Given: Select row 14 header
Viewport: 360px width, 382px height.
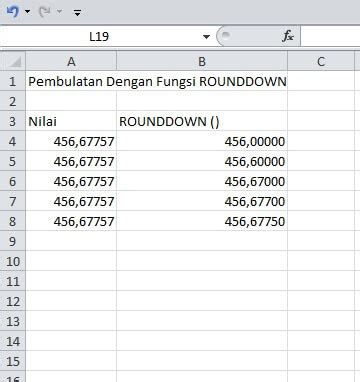Looking at the screenshot, I should [x=13, y=341].
